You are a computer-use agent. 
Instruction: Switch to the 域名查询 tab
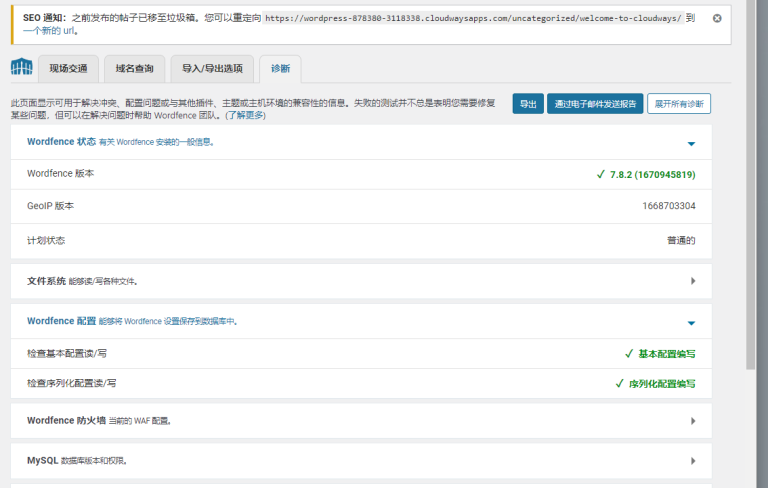pos(134,69)
